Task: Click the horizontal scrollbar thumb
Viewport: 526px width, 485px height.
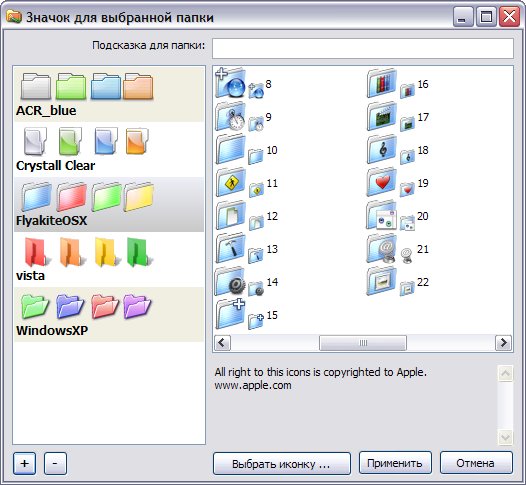Action: click(x=363, y=343)
